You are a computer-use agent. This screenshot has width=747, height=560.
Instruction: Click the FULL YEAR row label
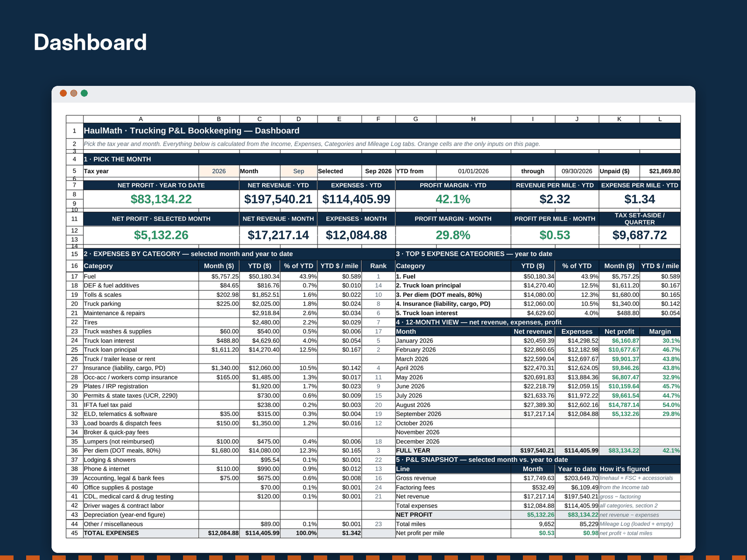pos(453,451)
